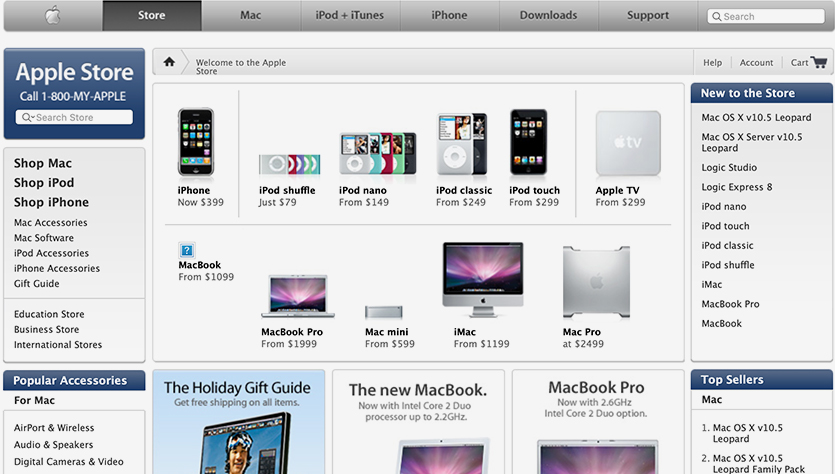Open the Help link
The width and height of the screenshot is (835, 474).
coord(713,63)
